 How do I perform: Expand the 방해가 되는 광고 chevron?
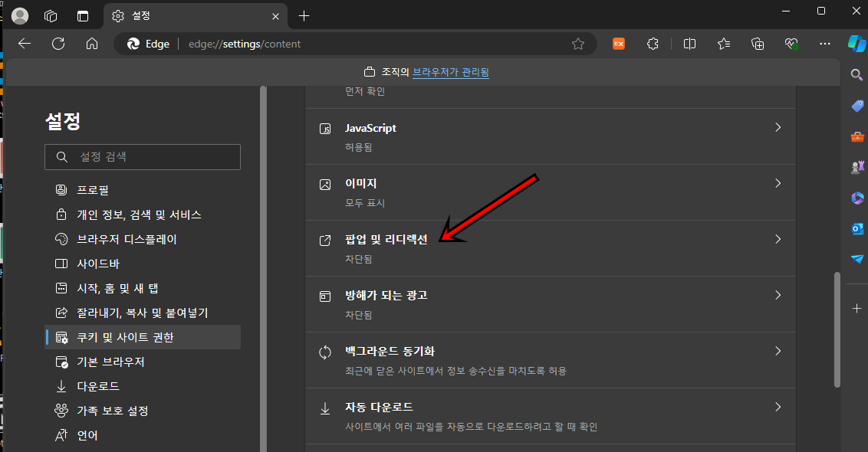tap(778, 295)
